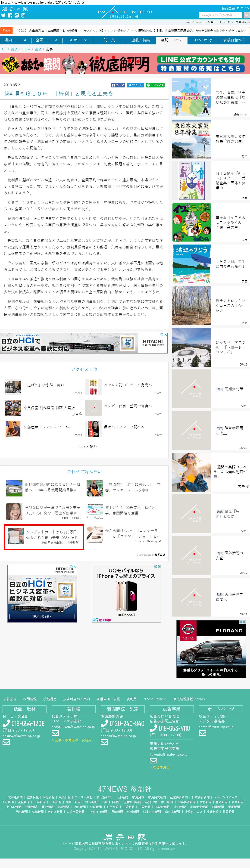The image size is (250, 868).
Task: Open 採用情報 footer link
Action: pyautogui.click(x=30, y=699)
